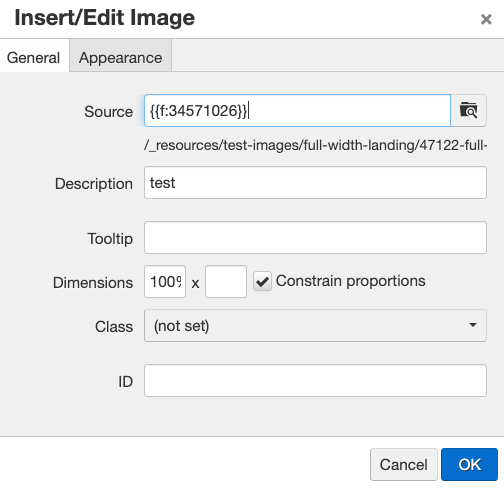Open the file browser icon beside Source
Screen dimensions: 504x490
pyautogui.click(x=468, y=111)
